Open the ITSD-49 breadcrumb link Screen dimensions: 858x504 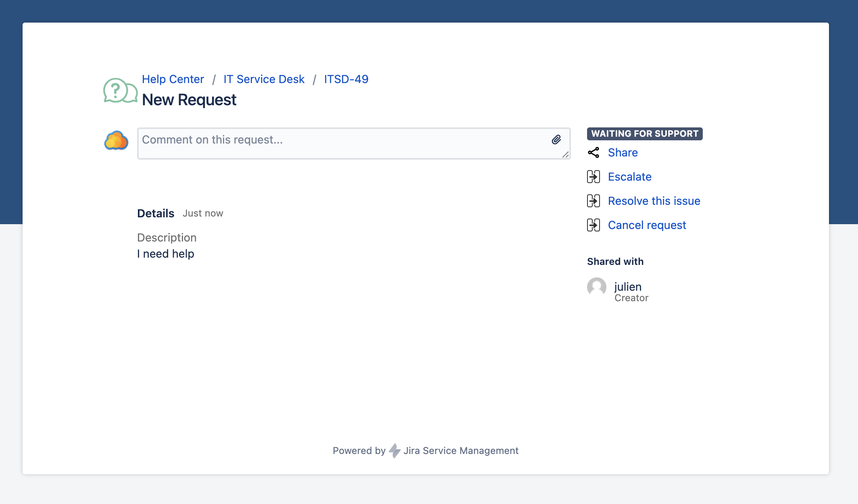click(x=346, y=79)
